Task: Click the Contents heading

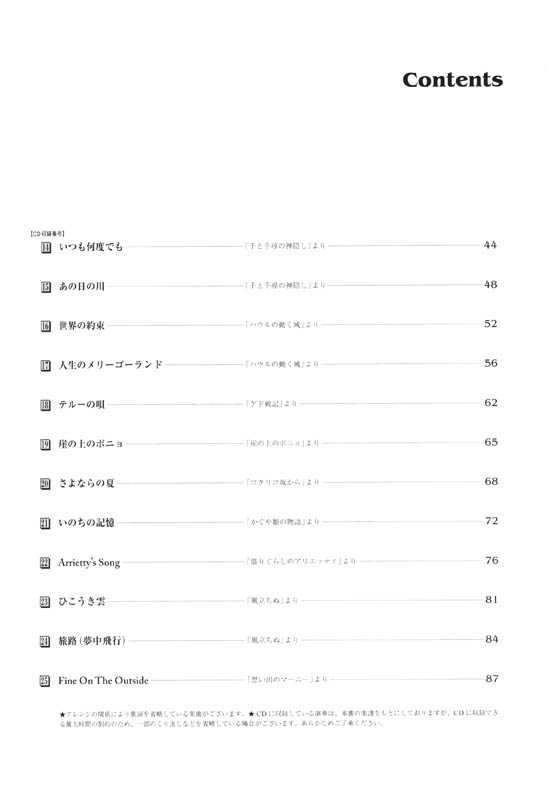Action: (x=452, y=80)
